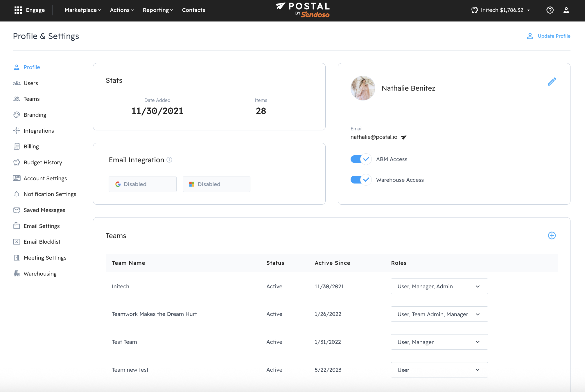Open the apps grid icon beside Engage
The width and height of the screenshot is (585, 392).
[18, 10]
